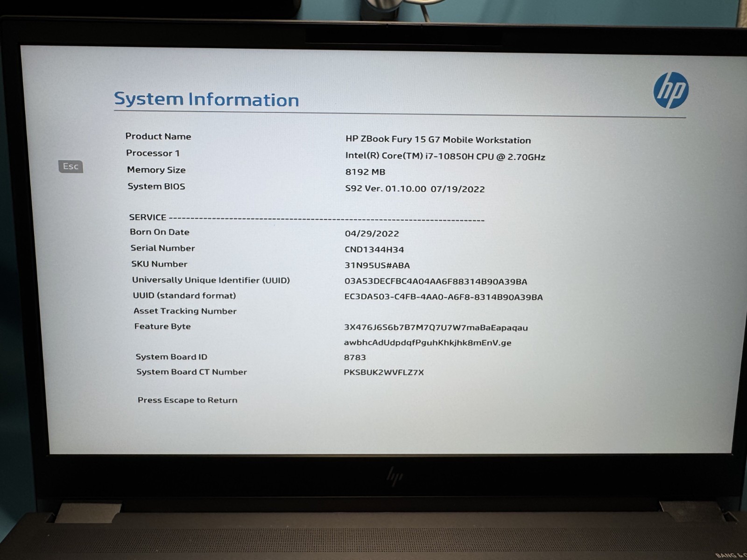This screenshot has height=560, width=747.
Task: Select HP ZBook Fury 15 G7 Mobile Workstation value
Action: click(438, 140)
